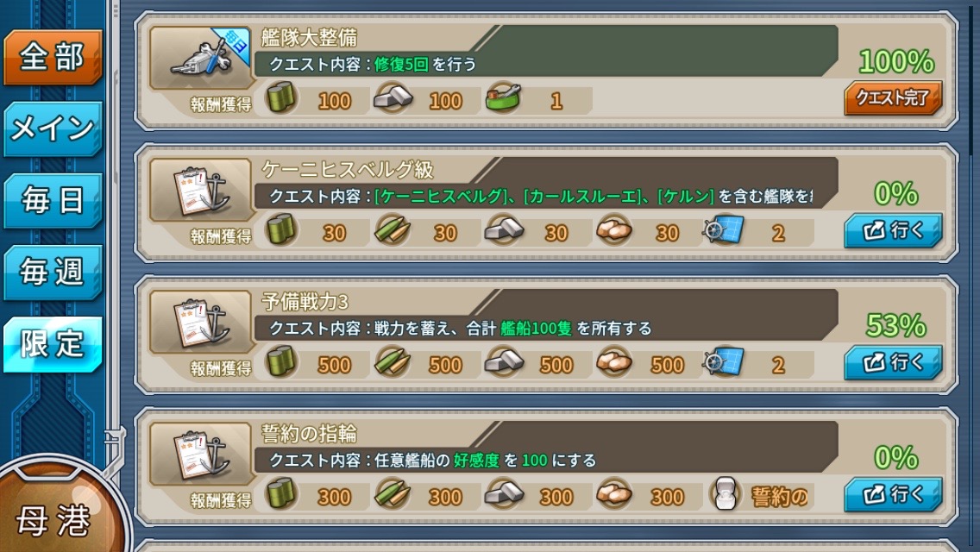Image resolution: width=980 pixels, height=552 pixels.
Task: Click the 予備戦力3 clipboard anchor icon
Action: pyautogui.click(x=201, y=322)
